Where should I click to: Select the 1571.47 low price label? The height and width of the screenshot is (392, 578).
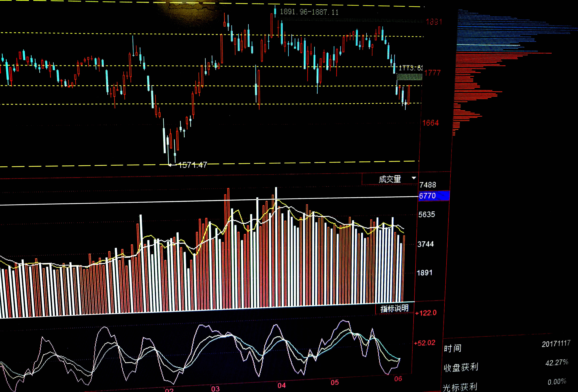(193, 165)
